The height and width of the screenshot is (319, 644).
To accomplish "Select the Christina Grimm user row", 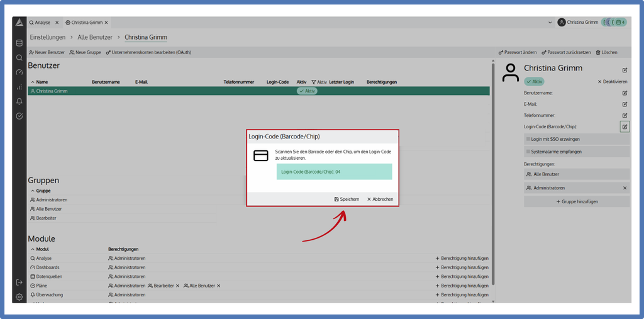I will point(258,91).
